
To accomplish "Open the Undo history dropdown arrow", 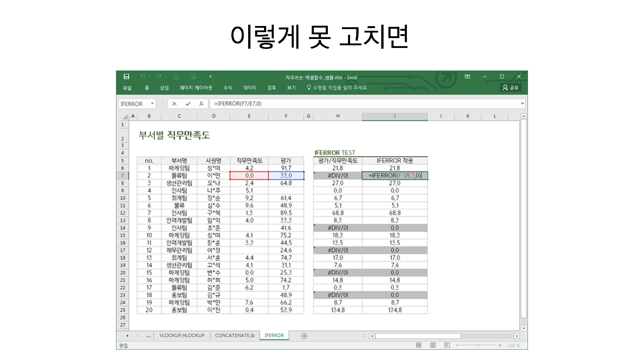I will click(x=150, y=77).
